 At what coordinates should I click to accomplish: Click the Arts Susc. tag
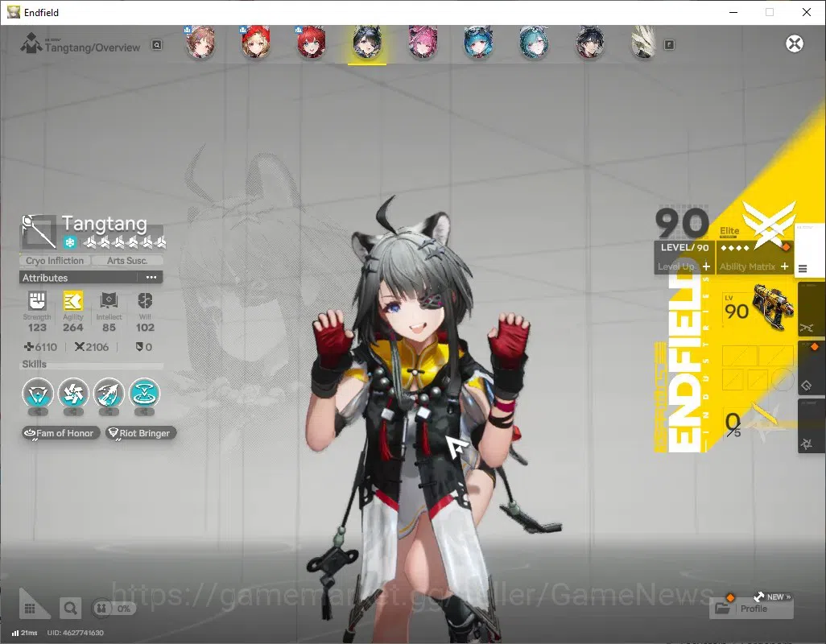coord(127,261)
